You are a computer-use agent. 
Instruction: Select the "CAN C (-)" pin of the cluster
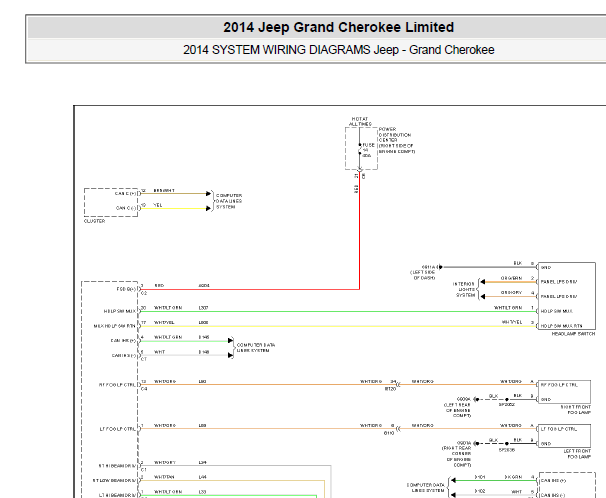click(126, 208)
